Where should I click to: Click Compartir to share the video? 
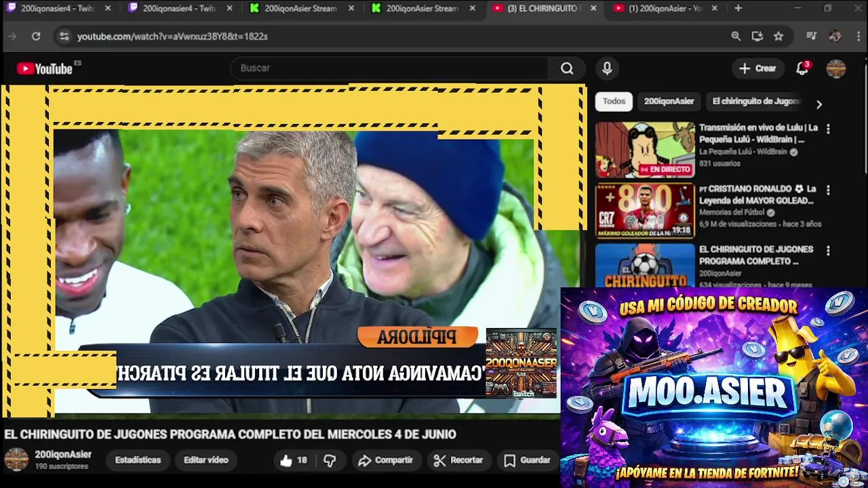[x=385, y=460]
